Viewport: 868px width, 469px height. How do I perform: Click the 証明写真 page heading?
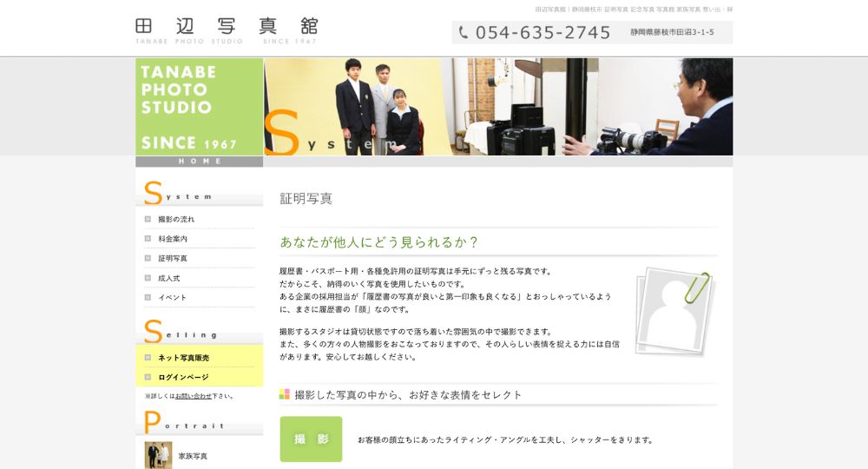point(306,199)
